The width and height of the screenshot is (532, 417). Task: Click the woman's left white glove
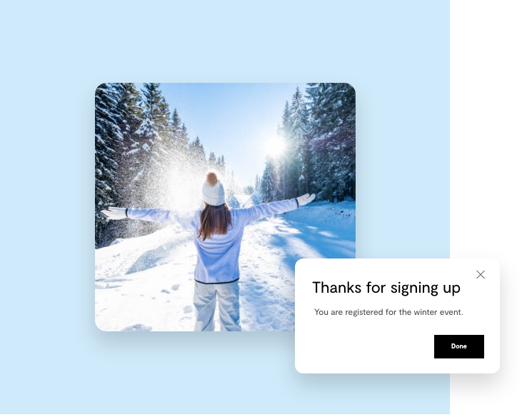(115, 214)
